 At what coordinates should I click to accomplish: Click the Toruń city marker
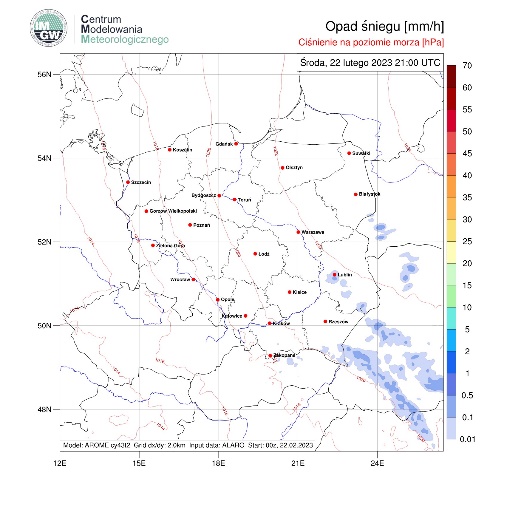coord(235,200)
